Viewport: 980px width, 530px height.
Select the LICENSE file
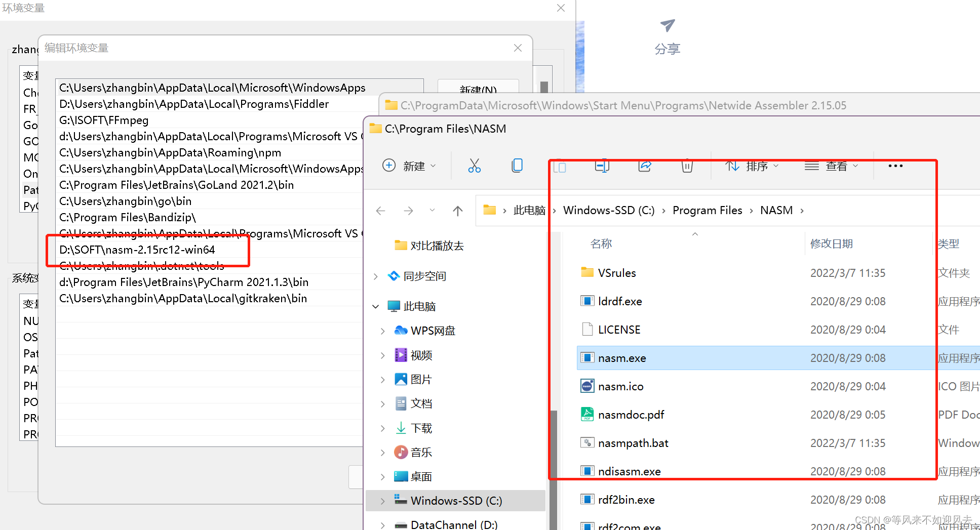[619, 330]
